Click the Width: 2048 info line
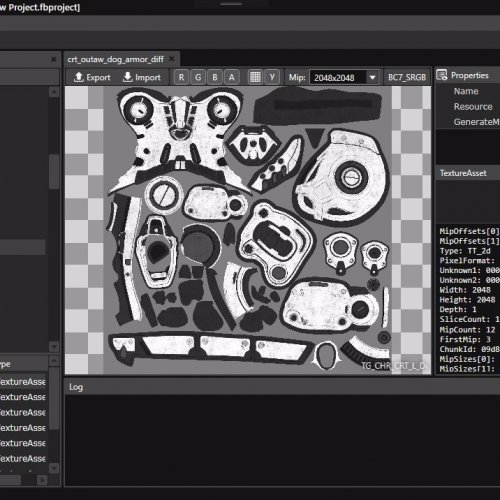Image resolution: width=500 pixels, height=500 pixels. pyautogui.click(x=465, y=290)
